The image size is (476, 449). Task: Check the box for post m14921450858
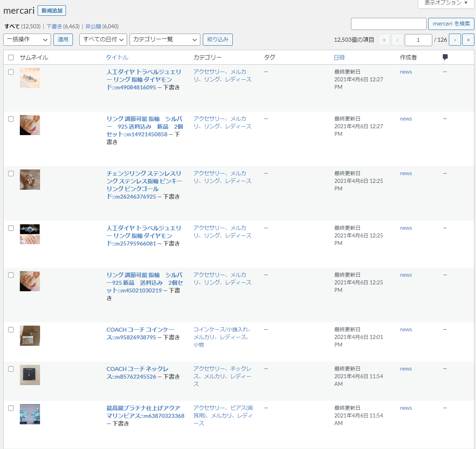(x=11, y=119)
